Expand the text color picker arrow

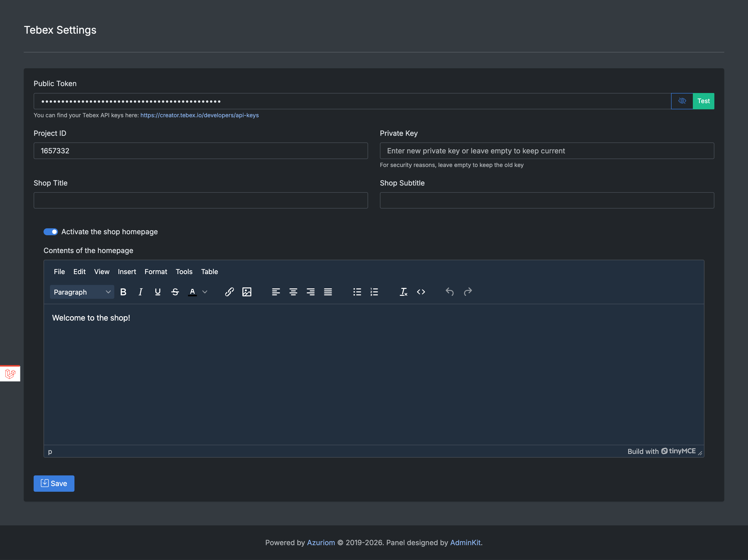(x=205, y=292)
